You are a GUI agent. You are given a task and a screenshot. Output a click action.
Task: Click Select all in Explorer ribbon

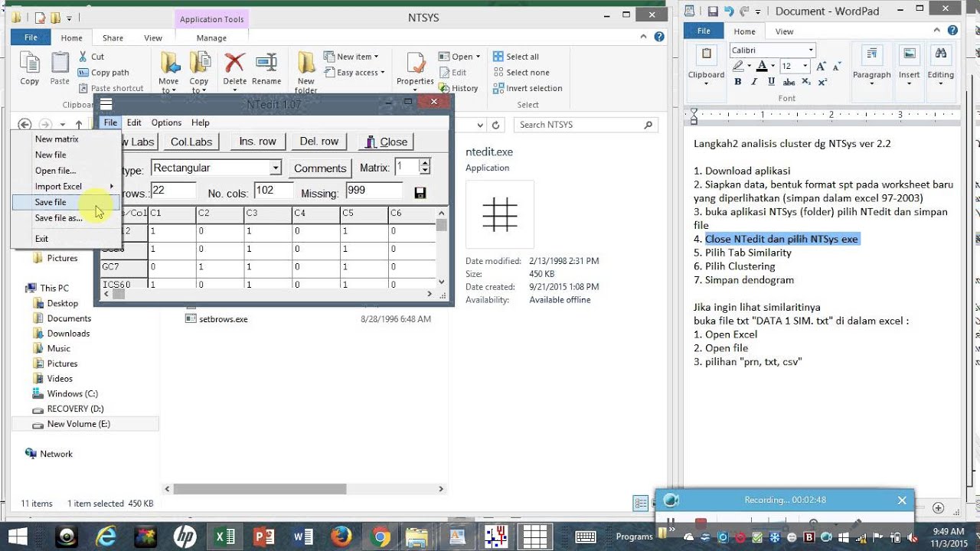[x=516, y=57]
